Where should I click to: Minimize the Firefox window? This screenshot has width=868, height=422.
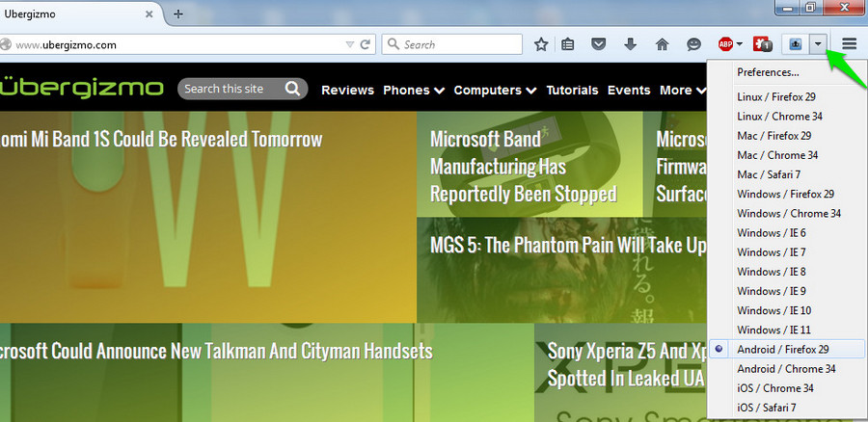[786, 8]
